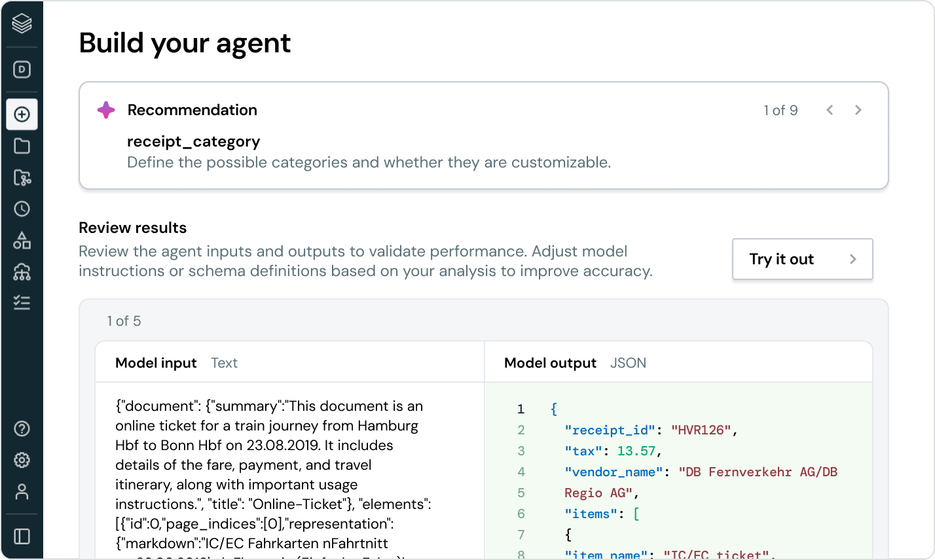
Task: Click the pink sparkle Recommendation icon
Action: click(x=106, y=111)
